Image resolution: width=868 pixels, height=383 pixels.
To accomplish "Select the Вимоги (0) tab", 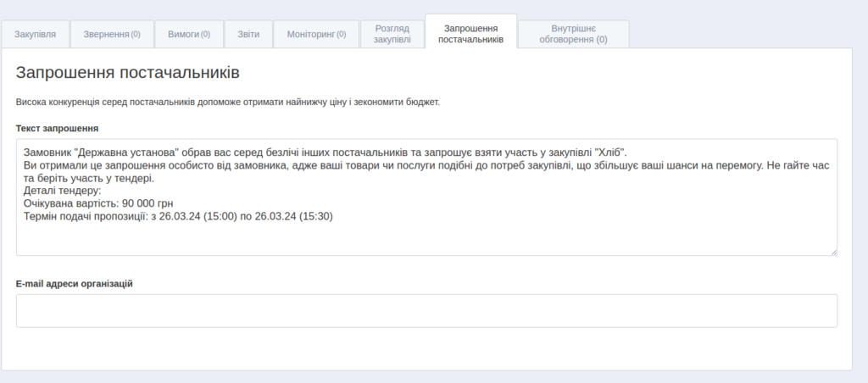I will click(x=188, y=34).
